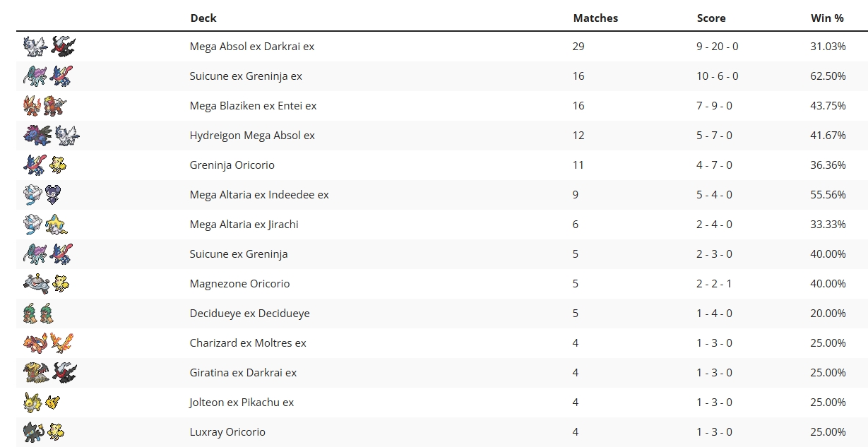The height and width of the screenshot is (447, 868).
Task: Click the Jolteon Pikachu sprite icons
Action: pyautogui.click(x=42, y=403)
